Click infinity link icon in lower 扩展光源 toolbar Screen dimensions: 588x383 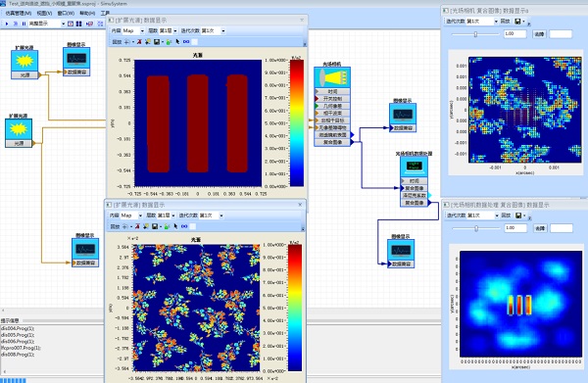(x=184, y=226)
